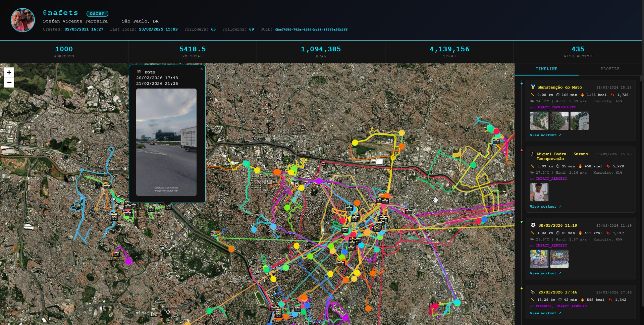The image size is (644, 325).
Task: Click the bicycle icon beside 29/03/2026 17:46
Action: point(533,292)
